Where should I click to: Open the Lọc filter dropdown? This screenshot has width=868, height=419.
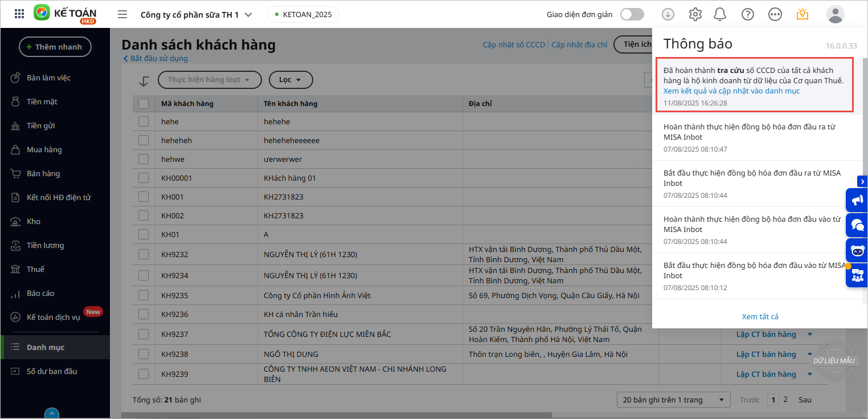pyautogui.click(x=290, y=80)
